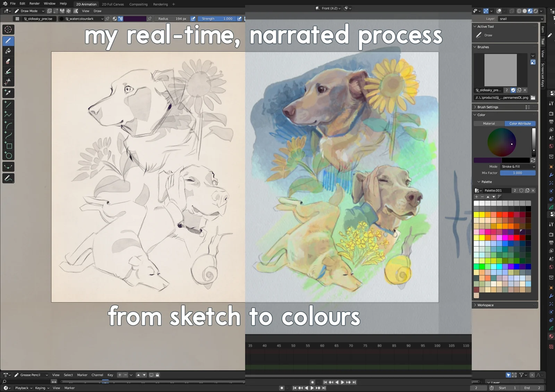Click the Stroke & Fill mode selector
Image resolution: width=555 pixels, height=392 pixels.
[x=518, y=167]
